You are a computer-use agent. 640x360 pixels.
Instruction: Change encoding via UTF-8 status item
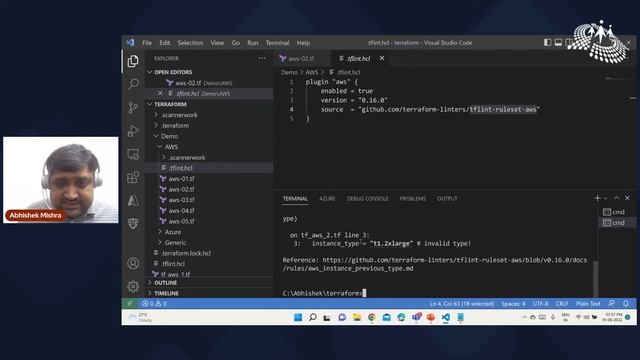(540, 303)
